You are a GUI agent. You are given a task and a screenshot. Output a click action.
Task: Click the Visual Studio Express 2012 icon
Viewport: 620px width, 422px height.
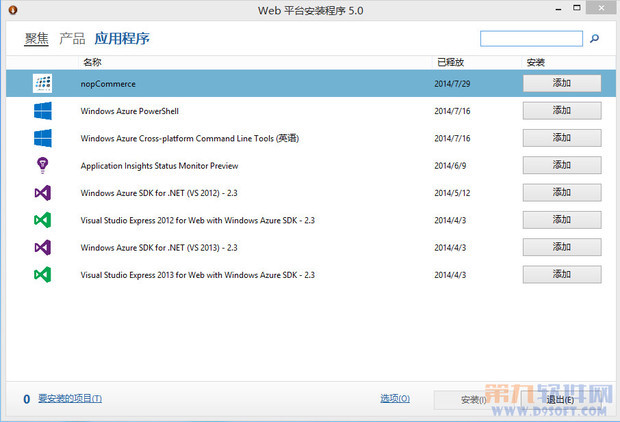[x=43, y=220]
